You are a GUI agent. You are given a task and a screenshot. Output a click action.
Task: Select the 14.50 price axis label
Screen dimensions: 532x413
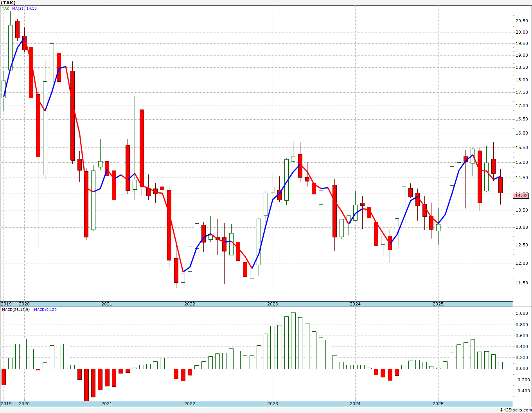[x=521, y=178]
